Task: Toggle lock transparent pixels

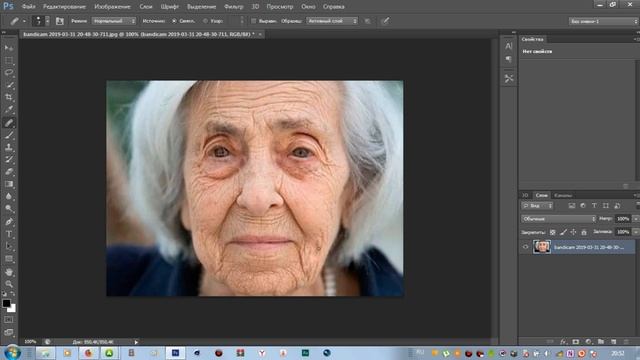Action: 552,232
